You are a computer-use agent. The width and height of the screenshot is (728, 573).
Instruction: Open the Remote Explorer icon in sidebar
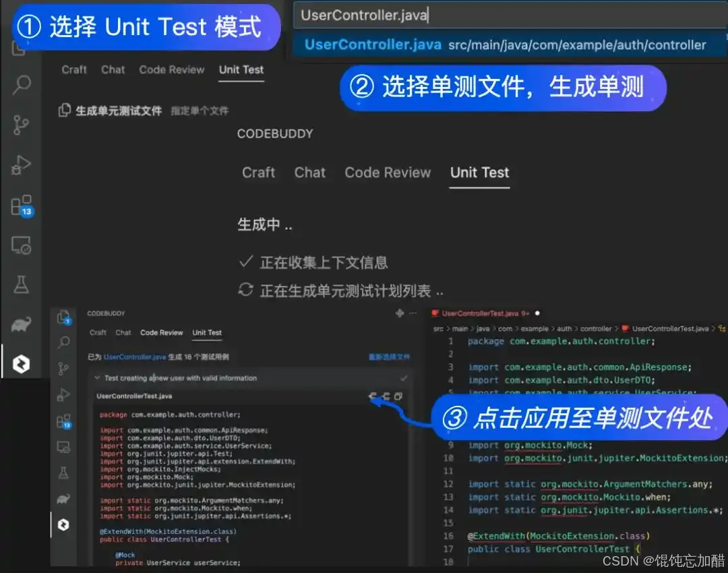point(22,245)
